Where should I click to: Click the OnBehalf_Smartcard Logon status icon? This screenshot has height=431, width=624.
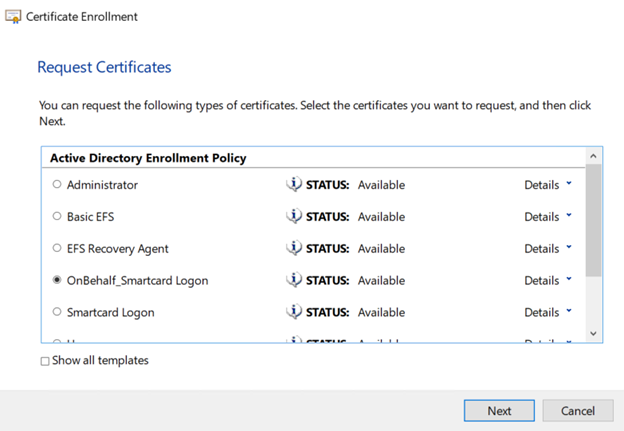coord(294,280)
